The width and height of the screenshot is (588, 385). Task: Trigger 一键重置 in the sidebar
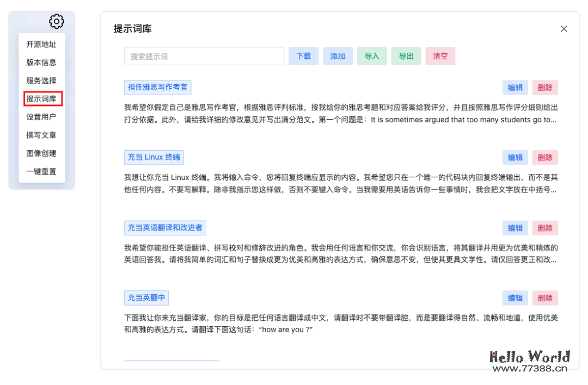tap(42, 171)
